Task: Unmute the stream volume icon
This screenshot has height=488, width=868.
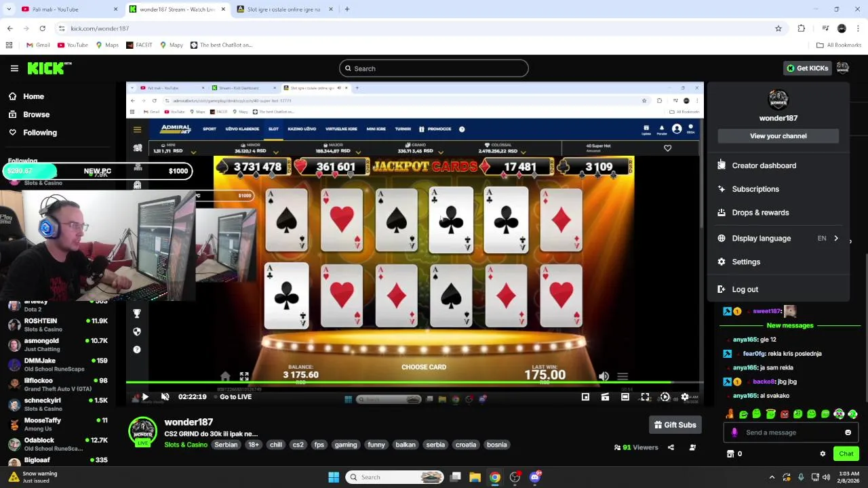Action: click(x=165, y=397)
